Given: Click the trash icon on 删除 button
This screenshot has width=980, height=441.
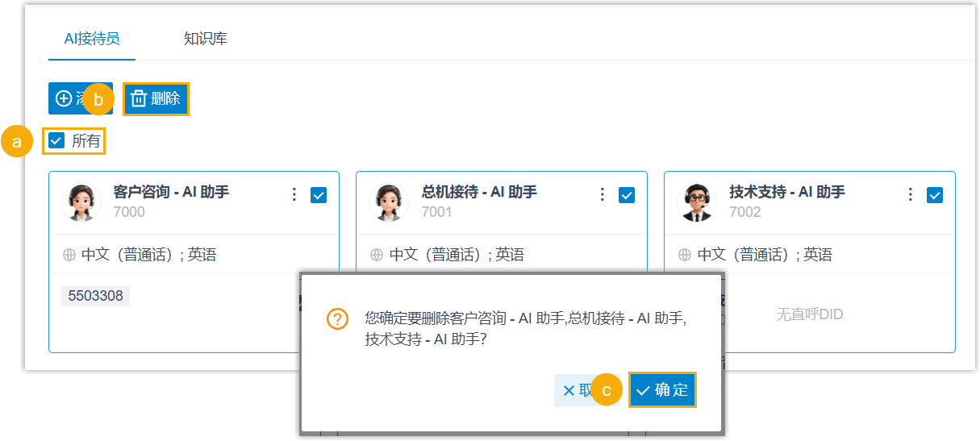Looking at the screenshot, I should pyautogui.click(x=139, y=99).
